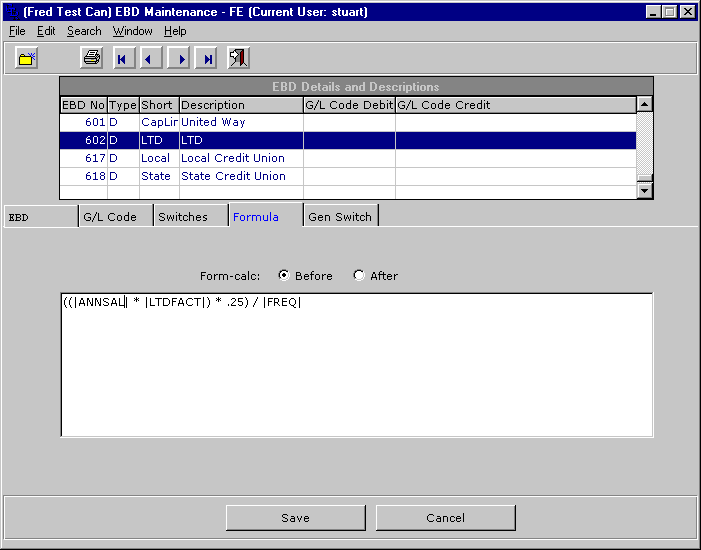This screenshot has width=701, height=550.
Task: Click the Description column header
Action: click(x=241, y=105)
